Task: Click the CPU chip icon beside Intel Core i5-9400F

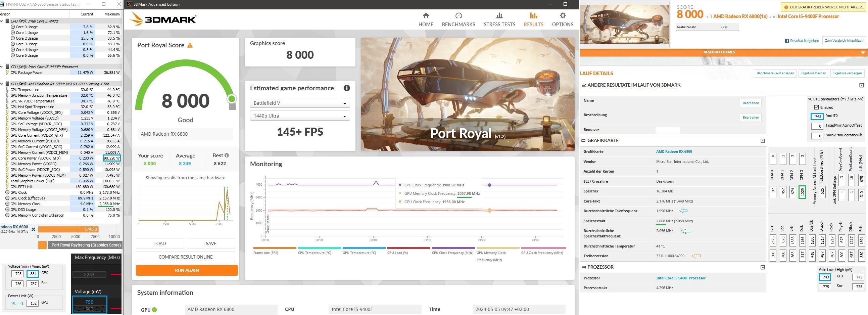Action: click(x=7, y=21)
